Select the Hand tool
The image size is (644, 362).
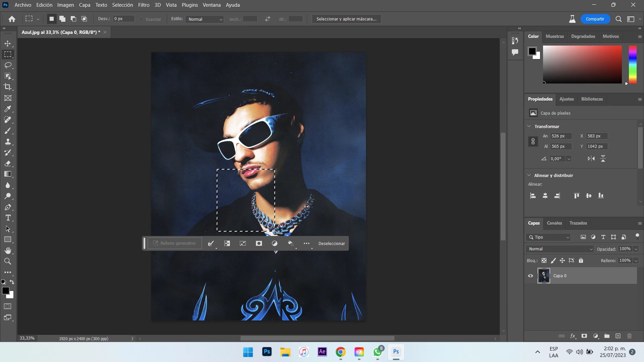coord(8,250)
